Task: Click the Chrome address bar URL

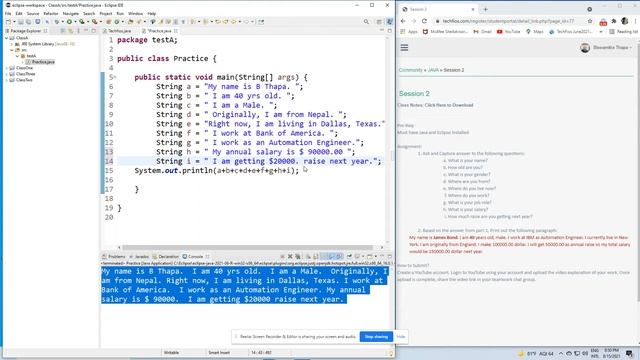Action: [508, 21]
